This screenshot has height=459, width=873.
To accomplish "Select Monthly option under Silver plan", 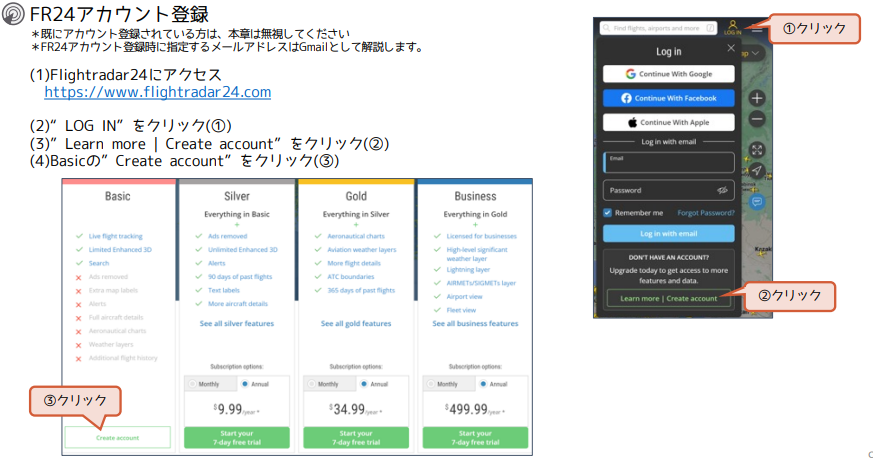I will [x=192, y=384].
